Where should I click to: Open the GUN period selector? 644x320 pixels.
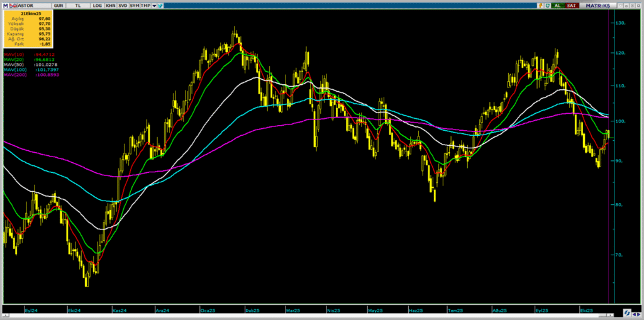point(58,5)
